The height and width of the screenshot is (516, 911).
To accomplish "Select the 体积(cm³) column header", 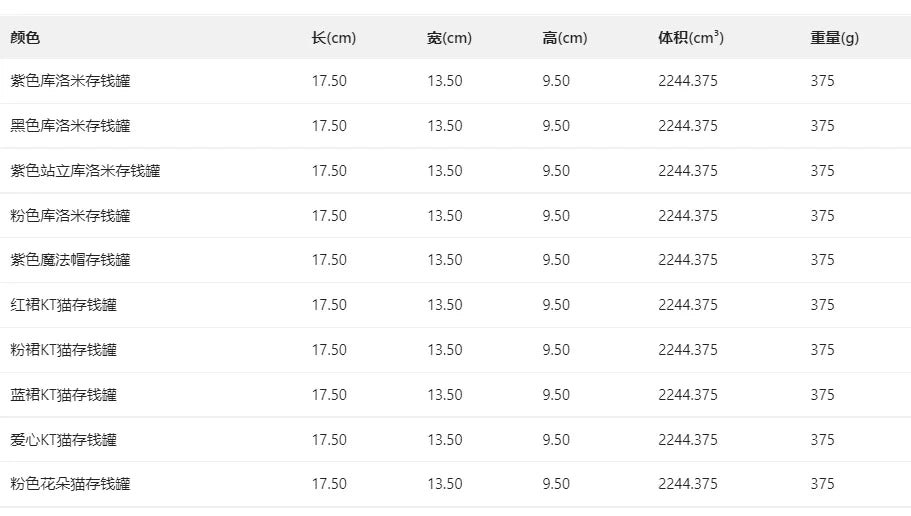I will (x=690, y=38).
